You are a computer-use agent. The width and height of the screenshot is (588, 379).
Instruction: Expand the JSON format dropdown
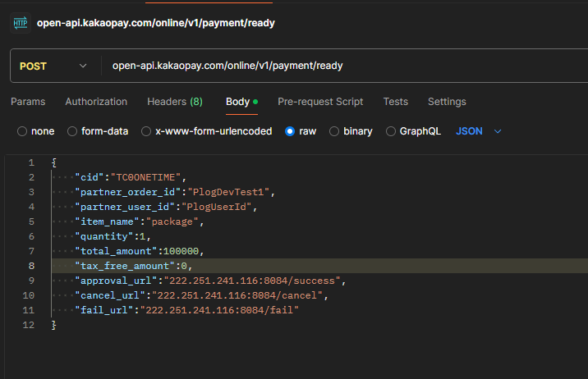coord(479,131)
